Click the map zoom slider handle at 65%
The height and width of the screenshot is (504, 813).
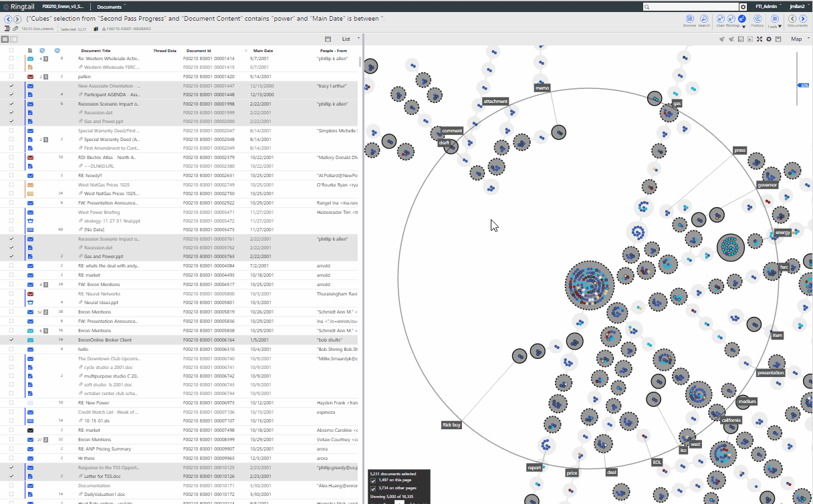pos(804,86)
